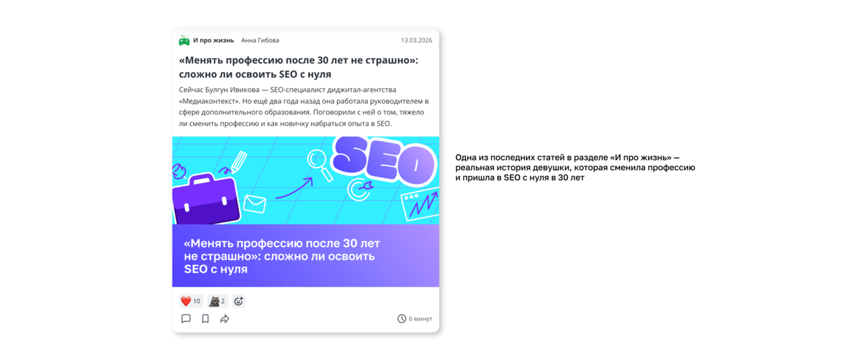Click the caption text beside the card
The width and height of the screenshot is (868, 361).
coord(575,168)
